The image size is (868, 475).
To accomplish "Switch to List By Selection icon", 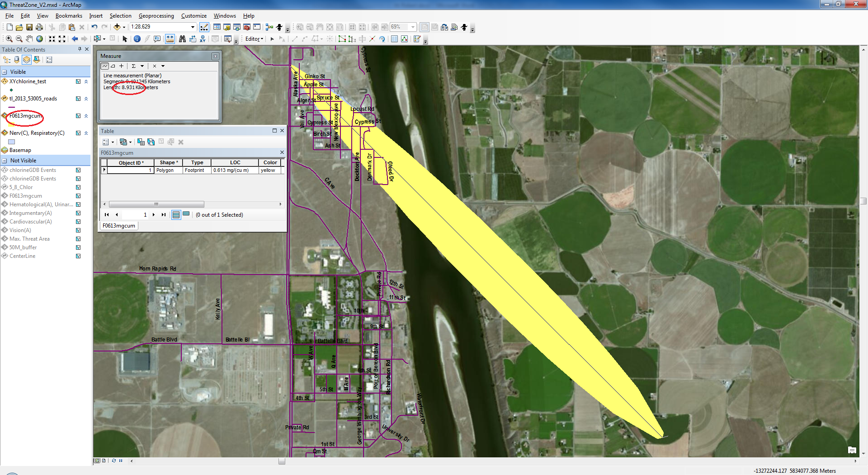I will 37,60.
